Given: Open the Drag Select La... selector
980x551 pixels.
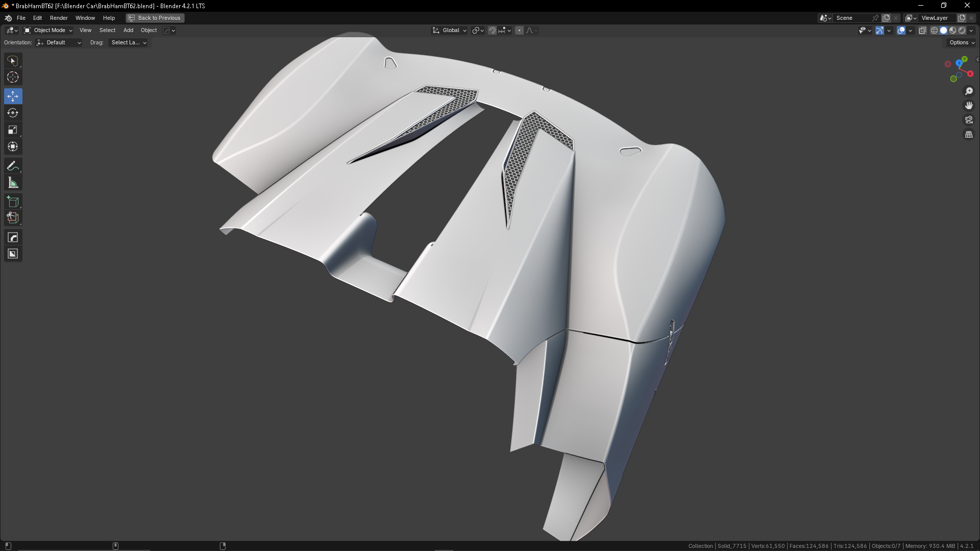Looking at the screenshot, I should (x=128, y=43).
